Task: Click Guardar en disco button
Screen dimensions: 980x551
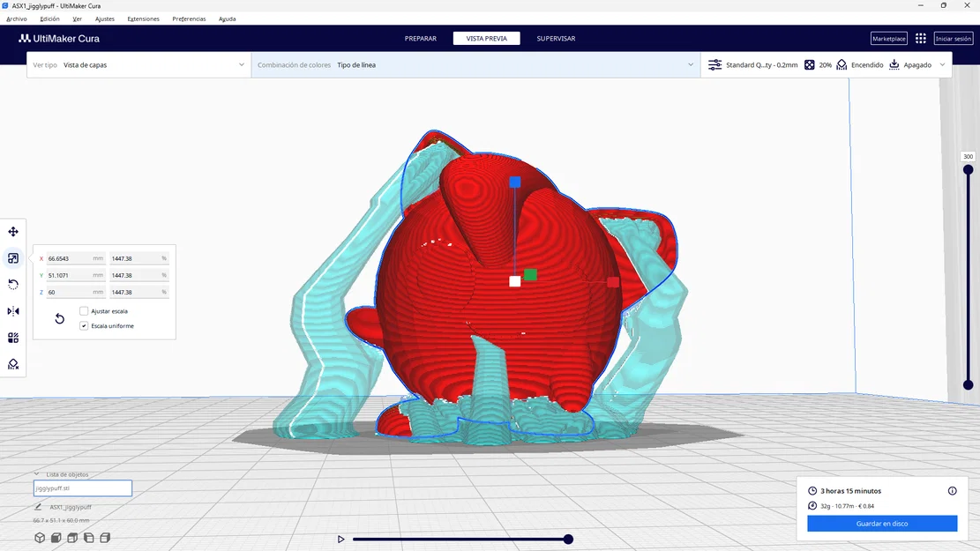Action: 882,524
